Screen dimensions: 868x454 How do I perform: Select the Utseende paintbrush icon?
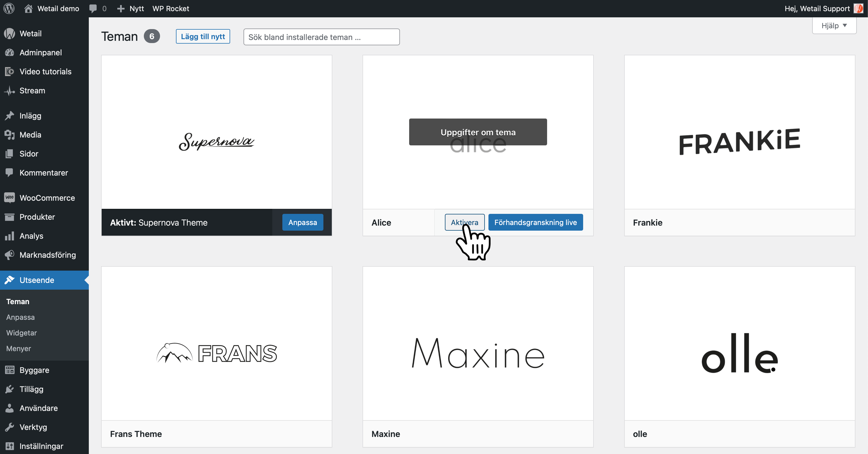10,280
